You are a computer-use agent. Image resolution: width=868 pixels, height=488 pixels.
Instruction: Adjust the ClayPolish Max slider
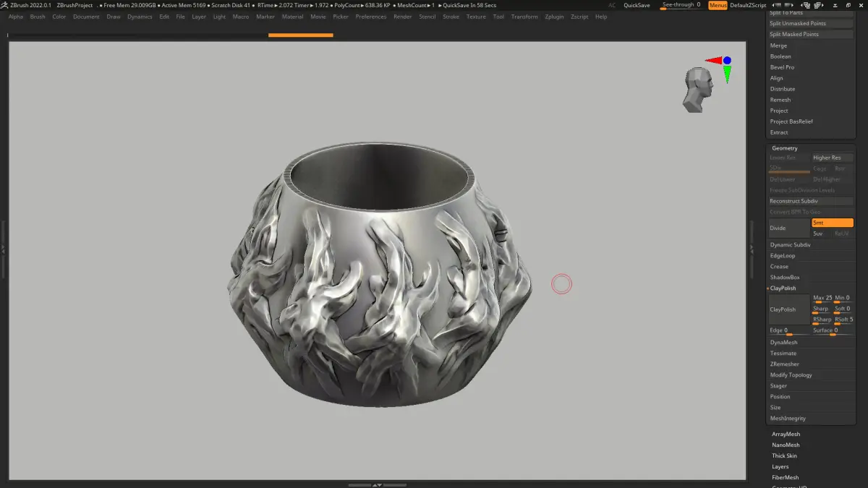click(822, 299)
